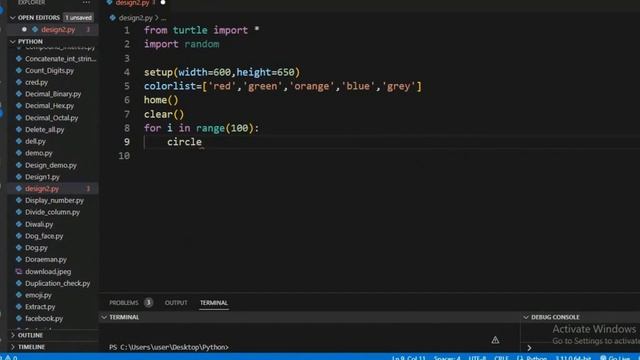This screenshot has height=360, width=640.
Task: Open download.jpeg image file
Action: point(48,271)
